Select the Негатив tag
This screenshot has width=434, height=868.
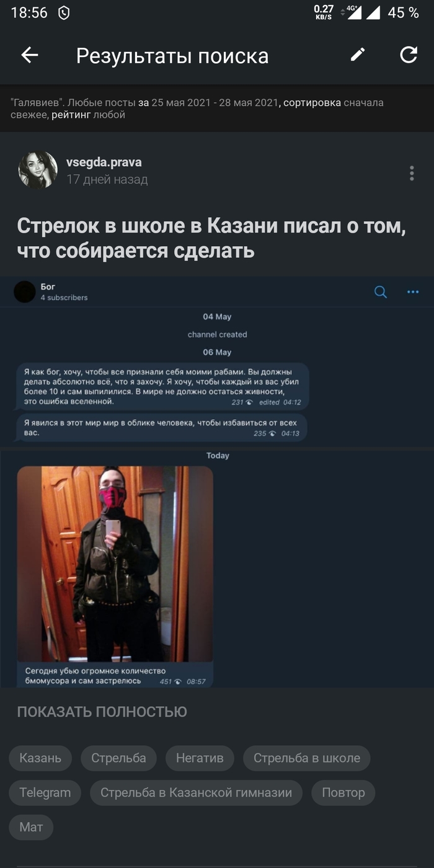[x=200, y=758]
